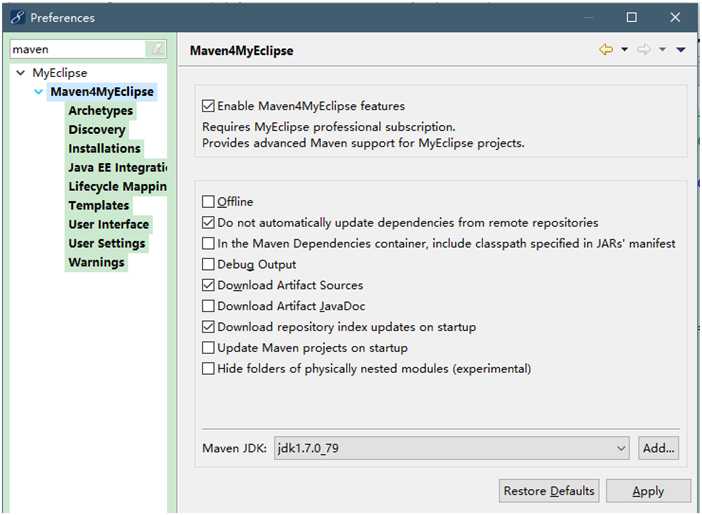This screenshot has width=702, height=515.
Task: Open the Lifecycle Mappings page
Action: 117,187
